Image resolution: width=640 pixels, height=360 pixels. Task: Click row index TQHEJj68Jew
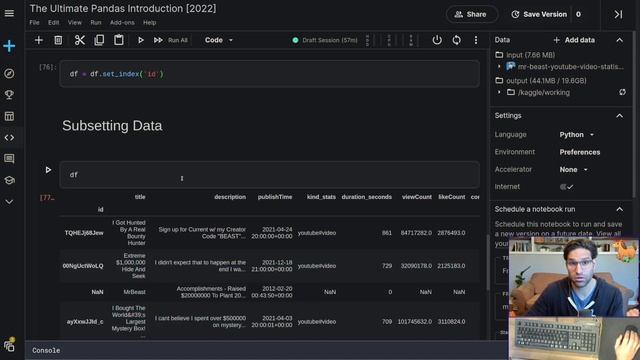pos(84,233)
